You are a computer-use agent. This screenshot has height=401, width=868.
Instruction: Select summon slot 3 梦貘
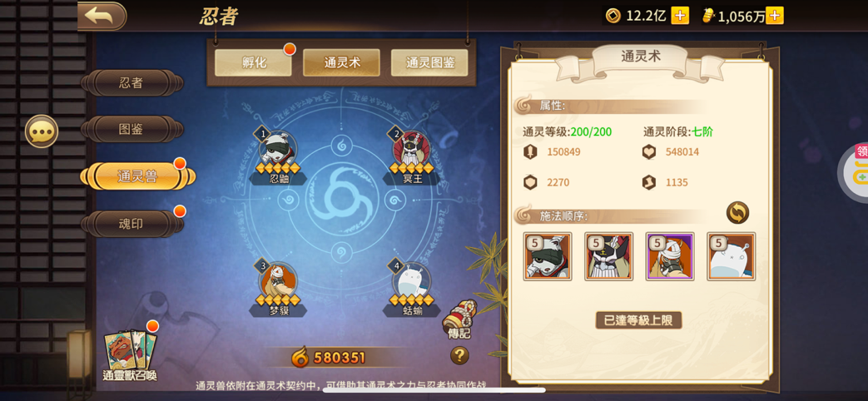278,288
